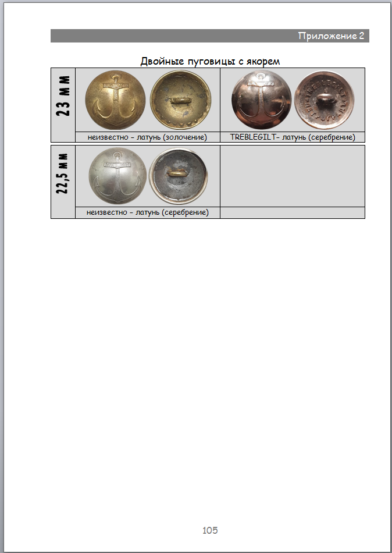This screenshot has width=392, height=553.
Task: Click caption 'неизвестно – латунь (серебрение)'
Action: (x=147, y=212)
